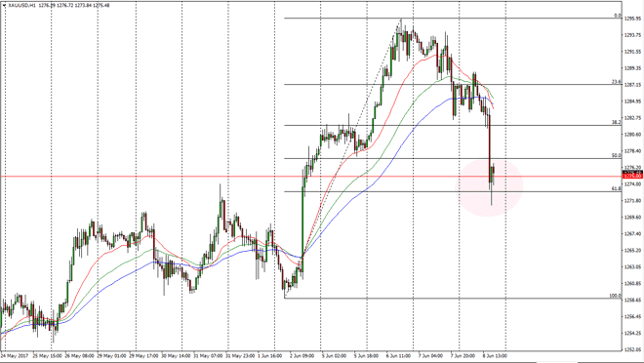This screenshot has width=644, height=363.
Task: Click the 1269.60 price scale value
Action: pyautogui.click(x=633, y=218)
